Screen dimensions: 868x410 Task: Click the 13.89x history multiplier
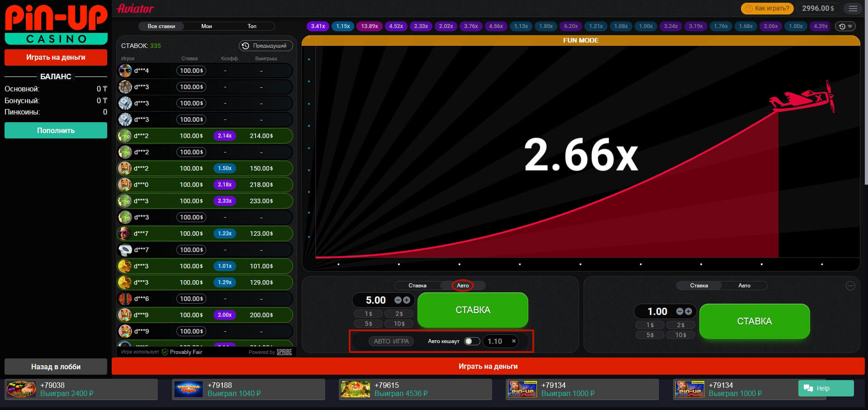click(x=370, y=26)
